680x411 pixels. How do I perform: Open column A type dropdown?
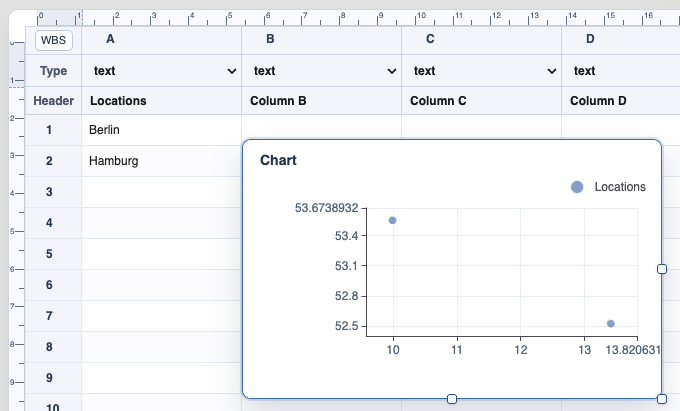point(161,71)
